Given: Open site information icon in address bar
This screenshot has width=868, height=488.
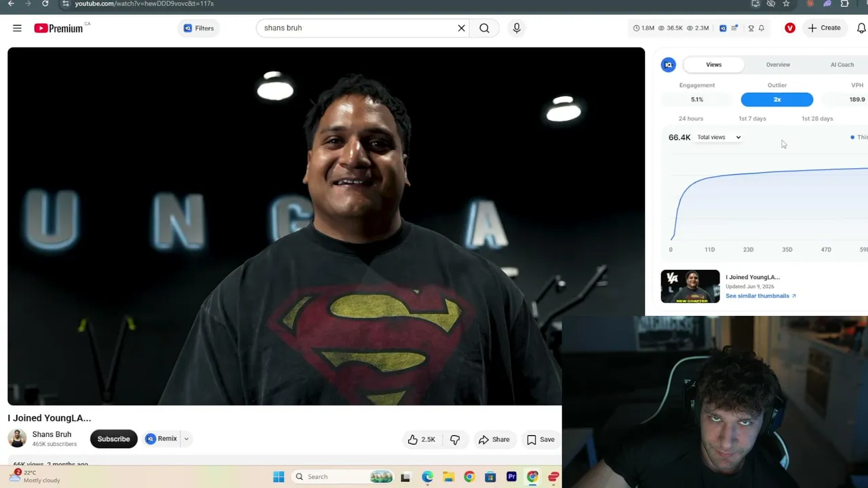Looking at the screenshot, I should [x=65, y=3].
